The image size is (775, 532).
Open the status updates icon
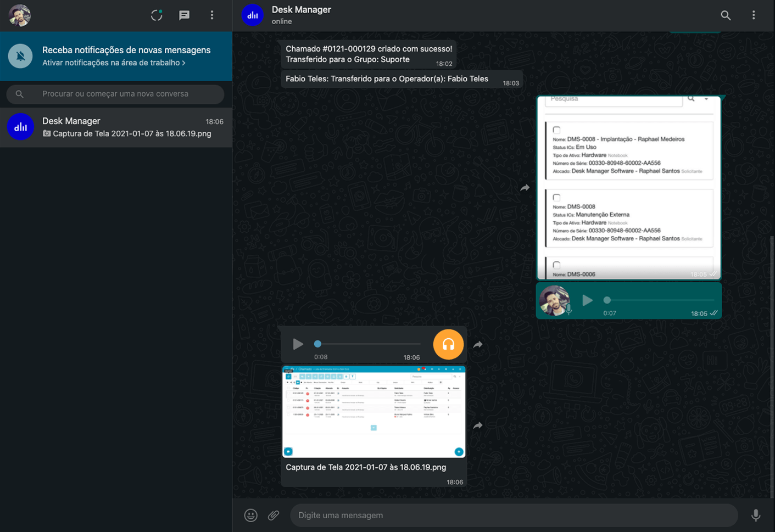pos(157,15)
